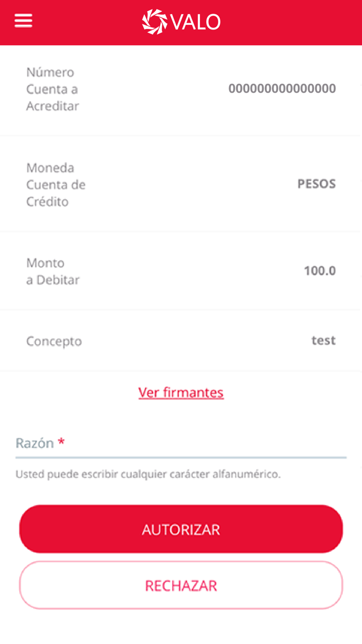Open the Ver firmantes link
Screen dimensions: 362x644
[180, 392]
